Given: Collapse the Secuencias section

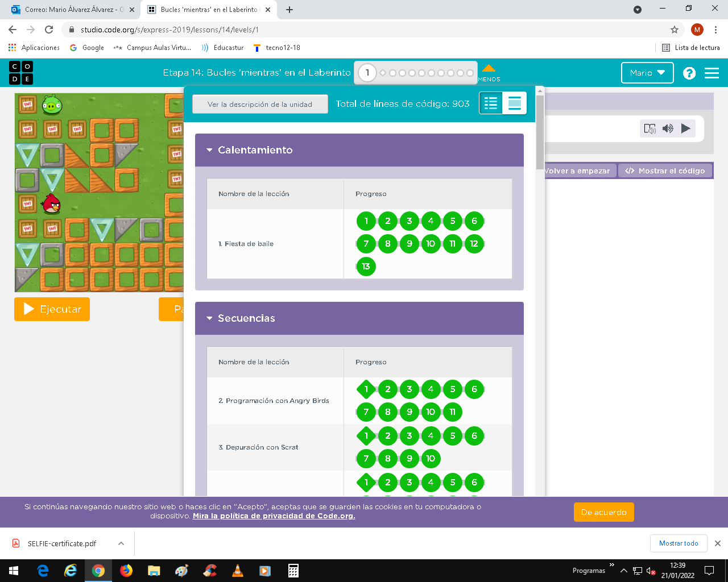Looking at the screenshot, I should 359,318.
